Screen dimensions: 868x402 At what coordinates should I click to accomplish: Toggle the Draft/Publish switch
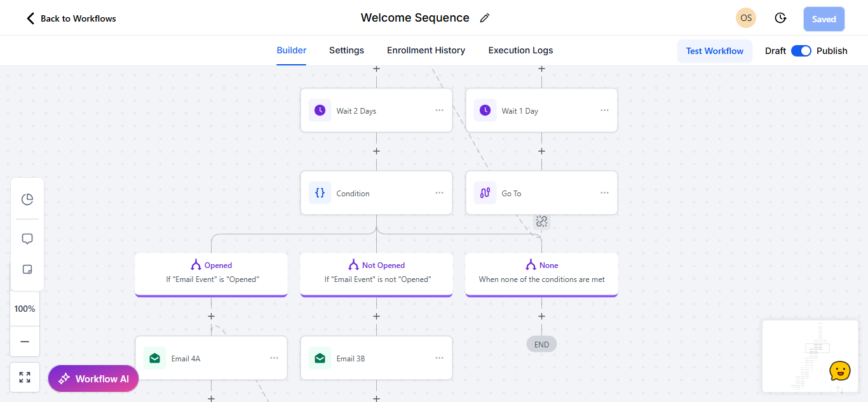click(x=801, y=51)
